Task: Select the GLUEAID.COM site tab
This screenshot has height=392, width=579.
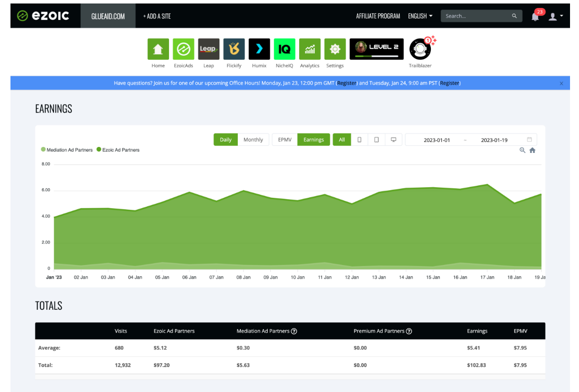Action: [108, 16]
